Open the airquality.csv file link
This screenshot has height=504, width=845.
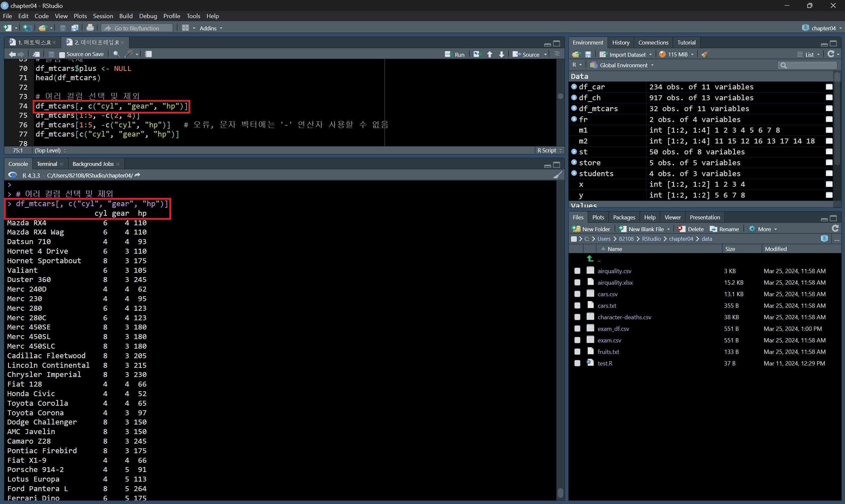coord(614,271)
